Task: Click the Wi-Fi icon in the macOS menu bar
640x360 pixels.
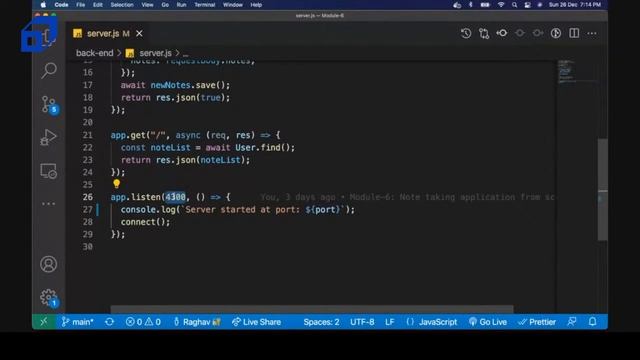Action: pos(501,5)
